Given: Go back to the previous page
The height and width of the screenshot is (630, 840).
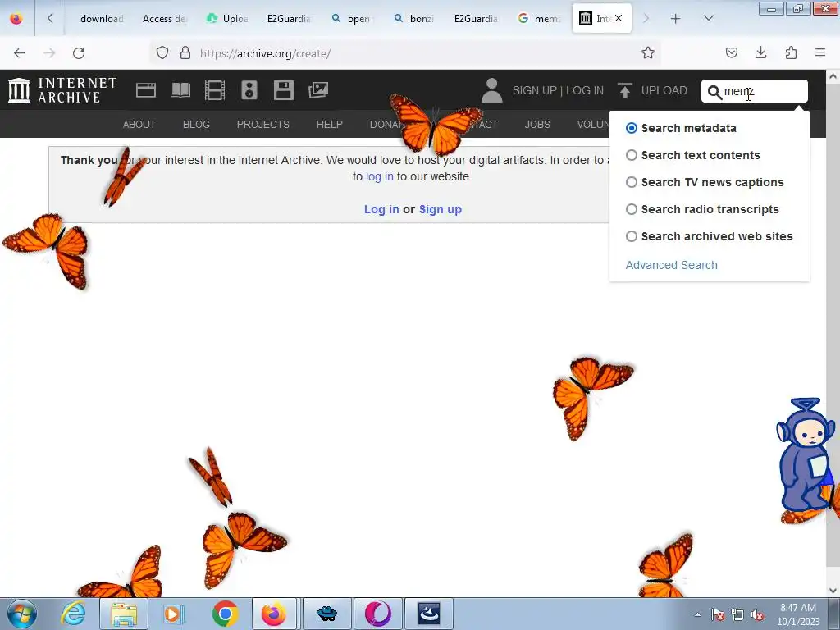Looking at the screenshot, I should click(x=20, y=52).
